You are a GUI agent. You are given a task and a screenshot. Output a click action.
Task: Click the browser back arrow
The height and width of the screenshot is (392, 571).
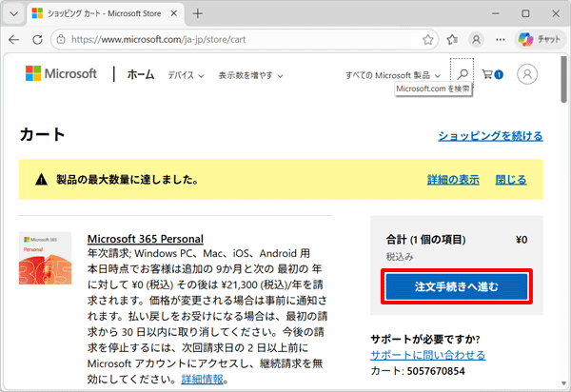click(x=15, y=40)
